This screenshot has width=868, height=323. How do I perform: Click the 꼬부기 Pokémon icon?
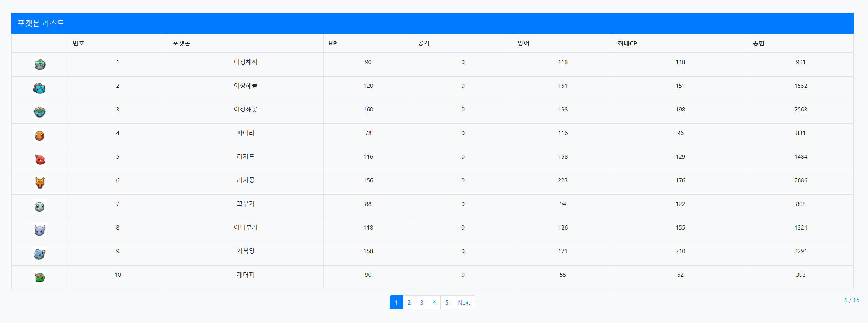(40, 206)
